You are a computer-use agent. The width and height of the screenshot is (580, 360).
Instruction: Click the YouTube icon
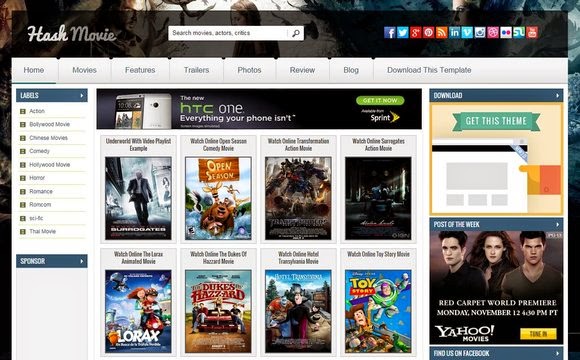click(x=532, y=33)
